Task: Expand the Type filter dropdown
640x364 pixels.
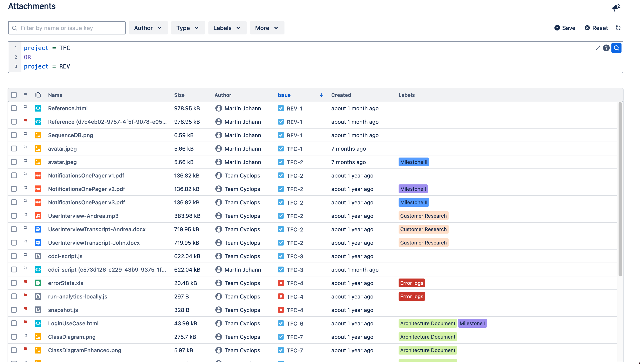Action: coord(187,28)
